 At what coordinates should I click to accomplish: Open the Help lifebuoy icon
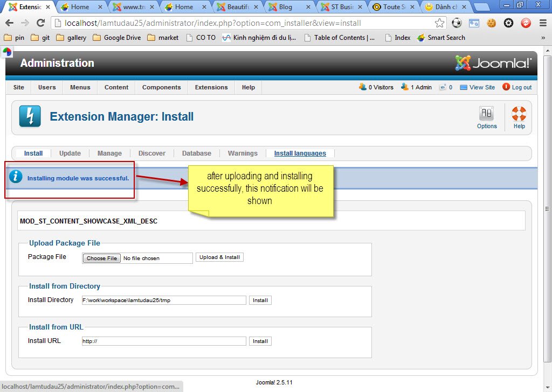coord(519,114)
